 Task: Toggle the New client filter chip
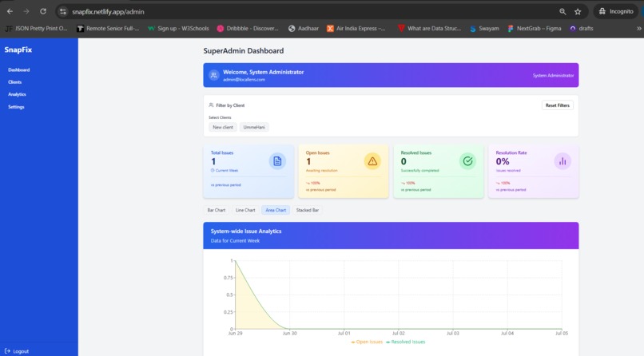point(223,127)
